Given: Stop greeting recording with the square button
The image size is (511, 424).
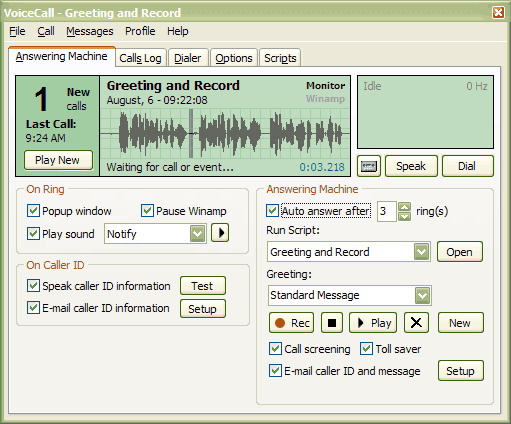Looking at the screenshot, I should pos(332,323).
